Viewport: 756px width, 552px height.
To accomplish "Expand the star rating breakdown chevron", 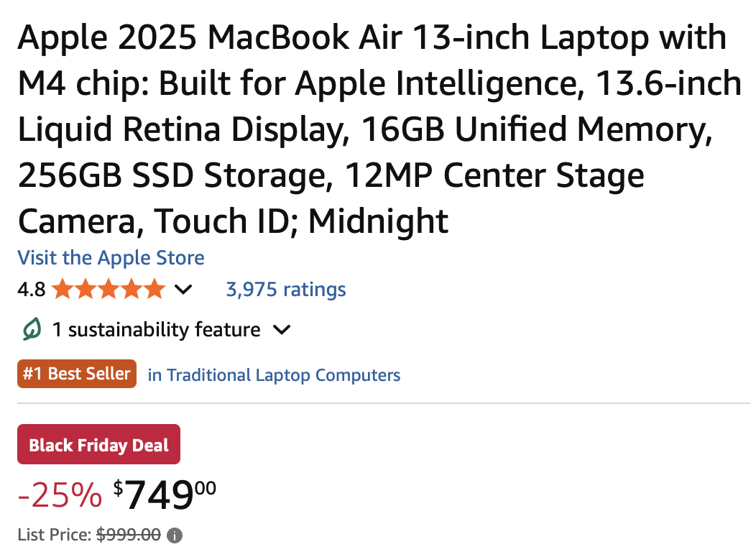I will point(184,290).
